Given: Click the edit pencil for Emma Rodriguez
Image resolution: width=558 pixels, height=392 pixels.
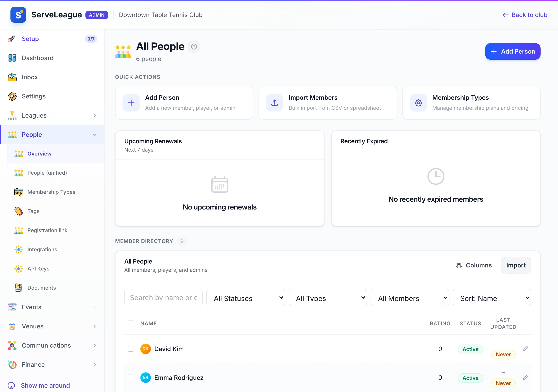Looking at the screenshot, I should coord(526,377).
